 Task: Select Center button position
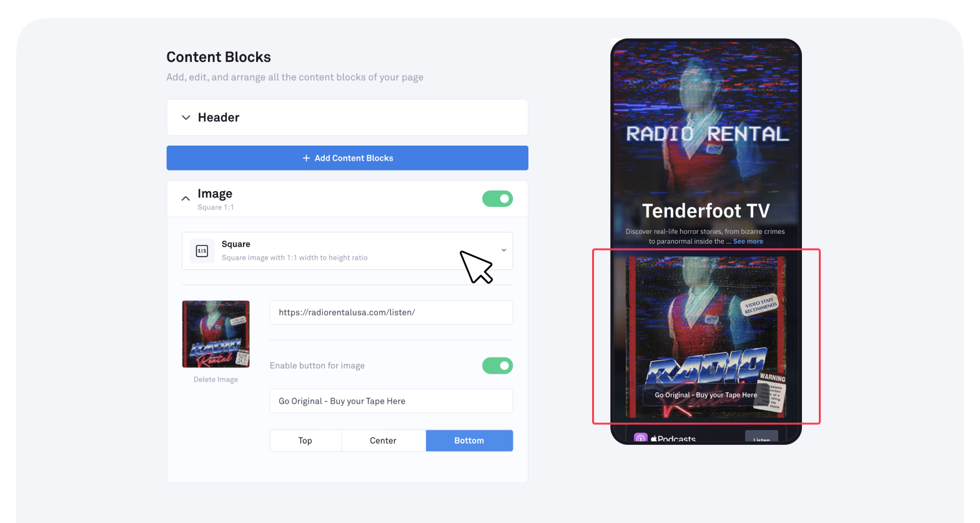384,441
